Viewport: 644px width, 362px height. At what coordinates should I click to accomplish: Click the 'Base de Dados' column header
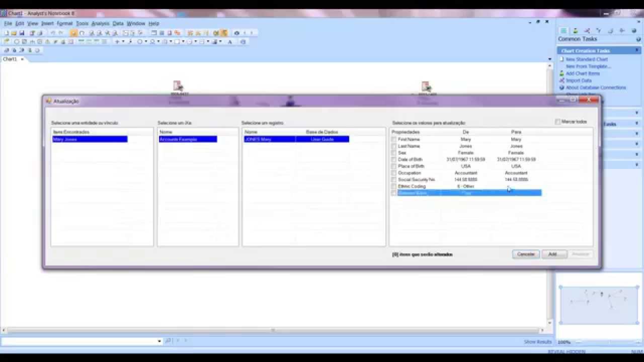[x=322, y=132]
